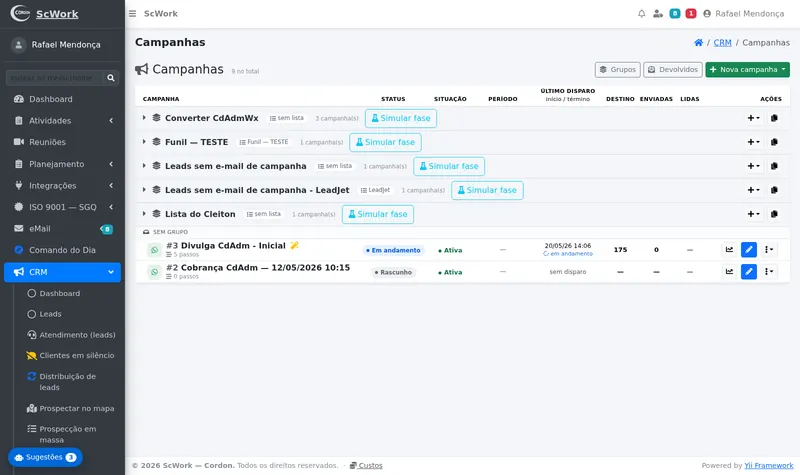Open the Nova campanha dropdown
Image resolution: width=800 pixels, height=475 pixels.
[747, 69]
